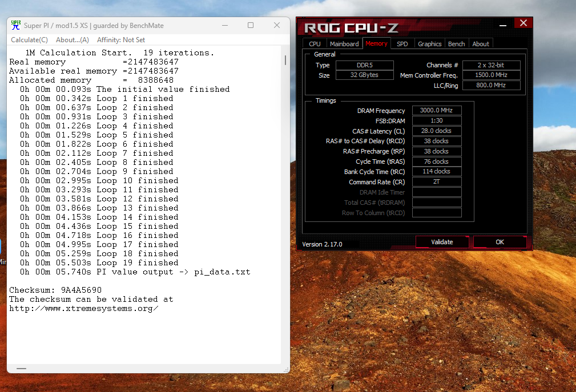Open the Bench tab
The width and height of the screenshot is (576, 392).
coord(456,44)
